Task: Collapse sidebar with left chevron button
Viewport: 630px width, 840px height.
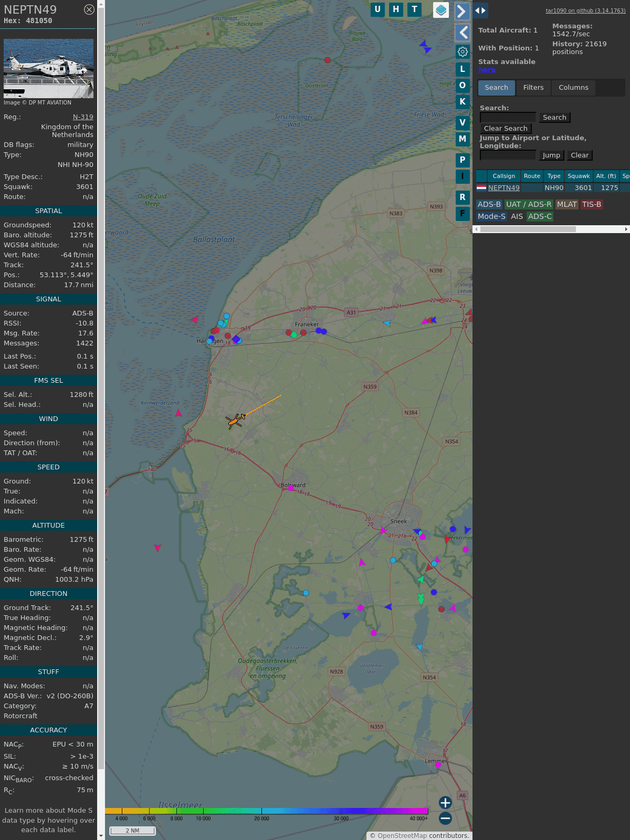Action: 463,33
